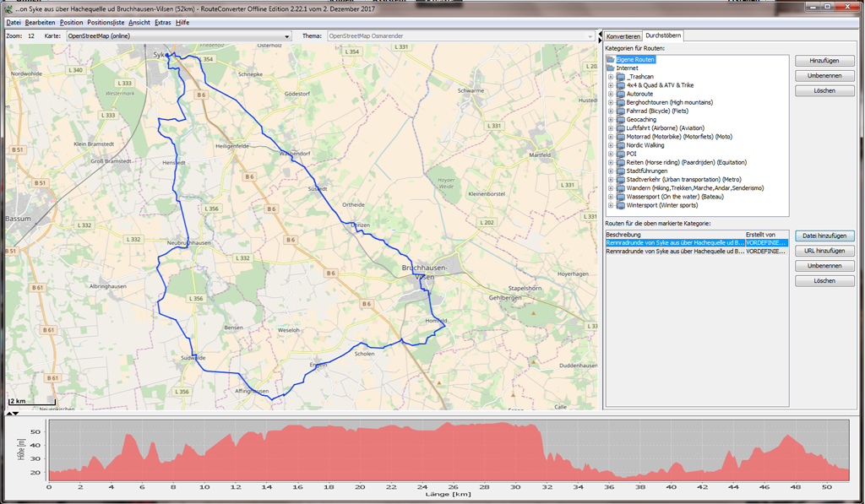The width and height of the screenshot is (865, 504).
Task: Expand the Motorrad (Motorbike) category node
Action: pyautogui.click(x=611, y=137)
